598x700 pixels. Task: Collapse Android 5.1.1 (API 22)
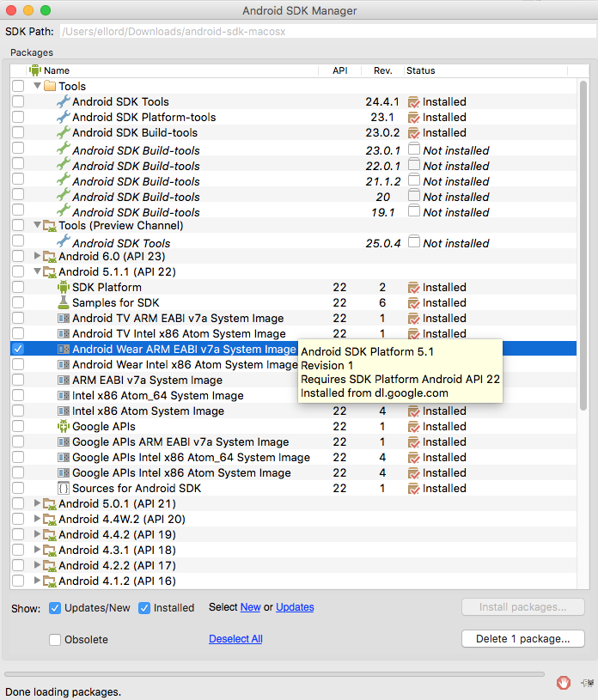click(38, 271)
